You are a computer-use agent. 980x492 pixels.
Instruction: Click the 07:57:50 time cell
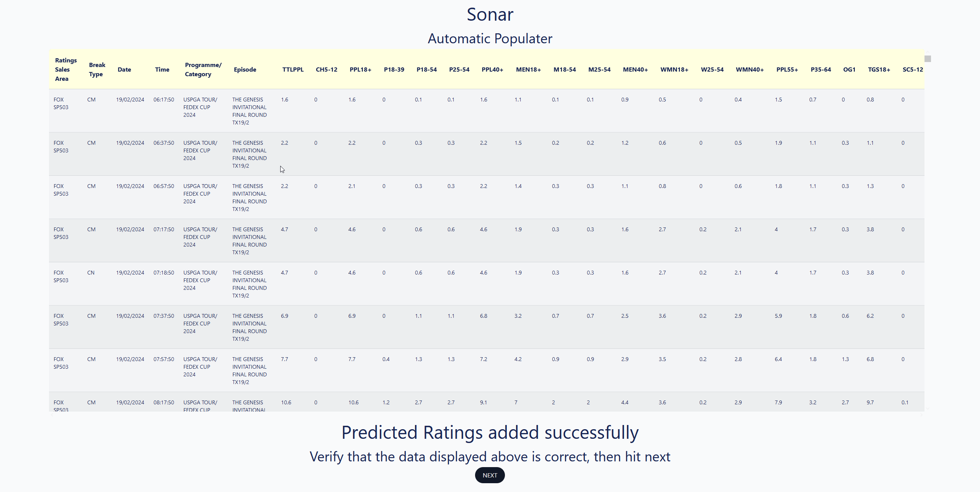click(x=163, y=360)
